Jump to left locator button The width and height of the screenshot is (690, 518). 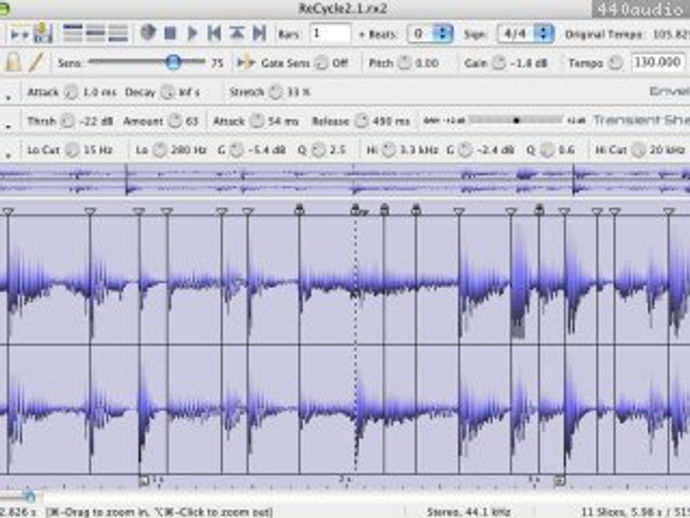[x=214, y=33]
